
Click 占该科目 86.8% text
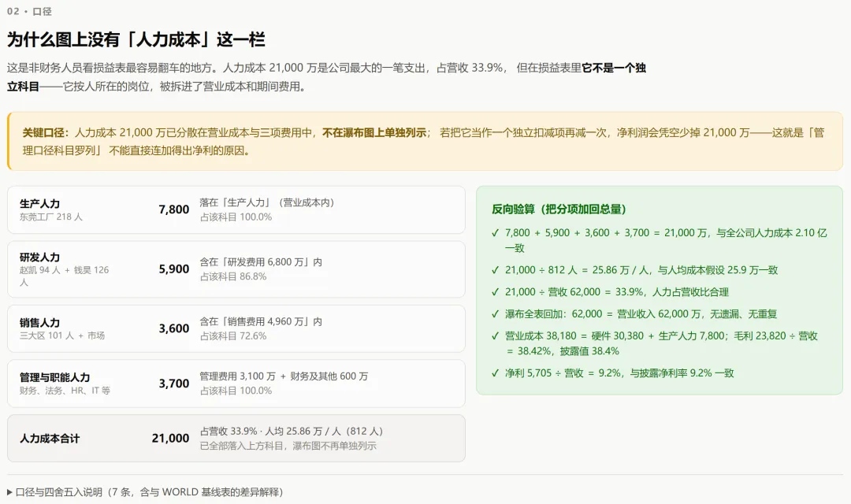coord(233,276)
